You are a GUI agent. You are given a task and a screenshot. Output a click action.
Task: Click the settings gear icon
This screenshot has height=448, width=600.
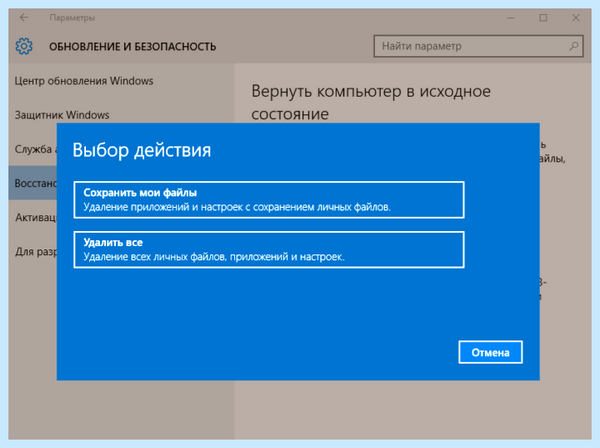click(24, 46)
